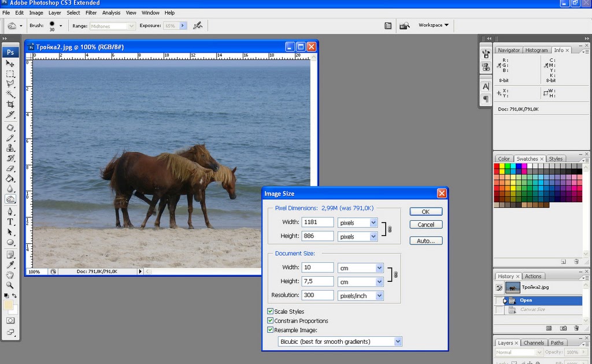Set history brush source to Canvas Size
Image resolution: width=592 pixels, height=364 pixels.
[x=499, y=310]
